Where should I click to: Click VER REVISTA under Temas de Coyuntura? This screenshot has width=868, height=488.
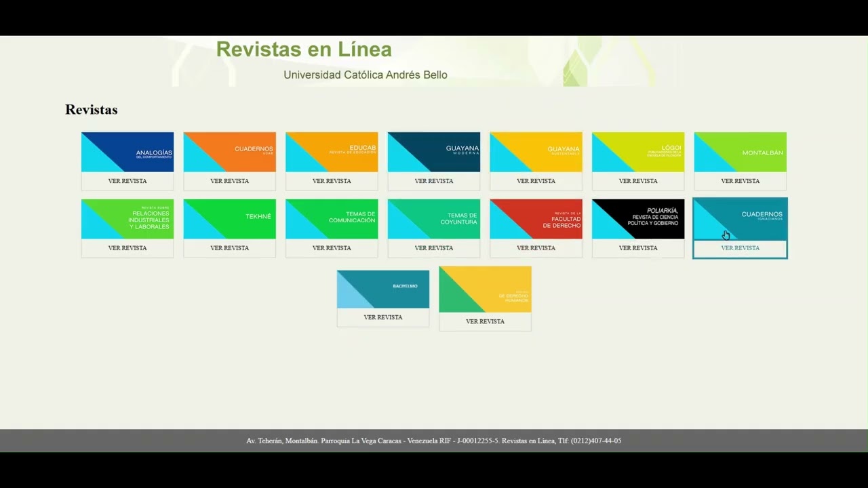pyautogui.click(x=434, y=248)
